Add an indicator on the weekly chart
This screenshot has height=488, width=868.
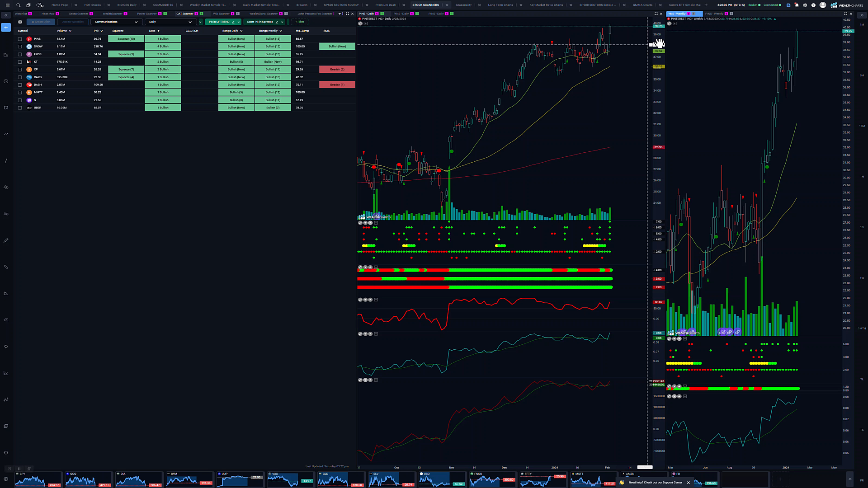coord(675,23)
